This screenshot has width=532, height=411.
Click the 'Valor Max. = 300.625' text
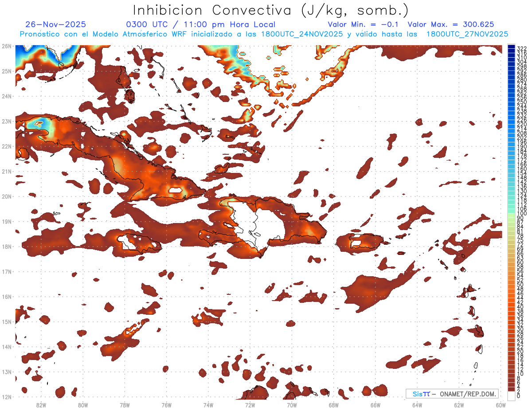click(x=451, y=24)
